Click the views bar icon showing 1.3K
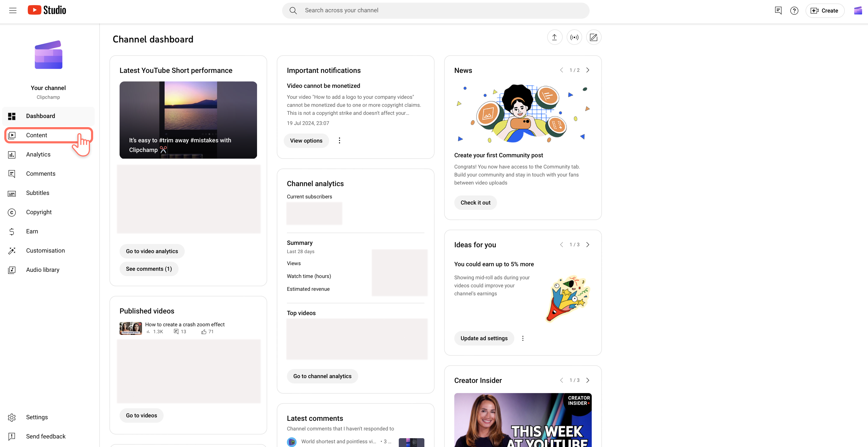 coord(148,332)
